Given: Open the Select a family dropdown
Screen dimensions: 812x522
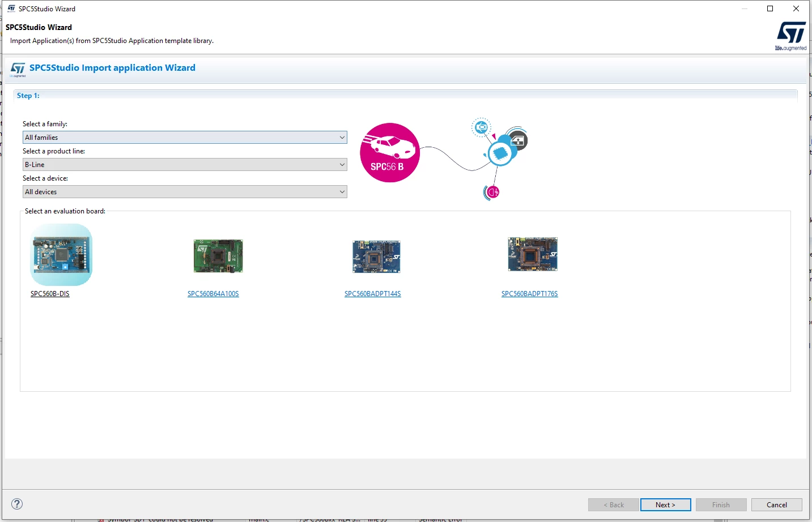Looking at the screenshot, I should (x=185, y=138).
